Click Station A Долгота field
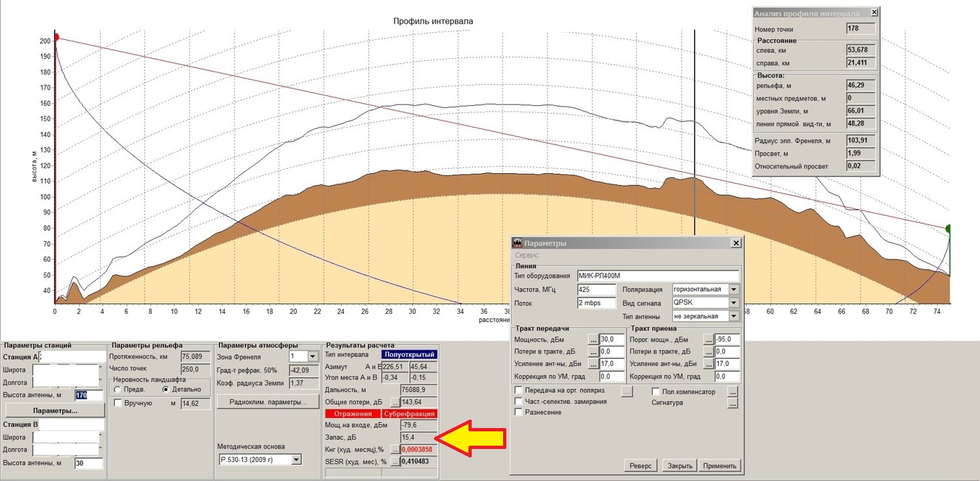980x481 pixels. tap(65, 382)
